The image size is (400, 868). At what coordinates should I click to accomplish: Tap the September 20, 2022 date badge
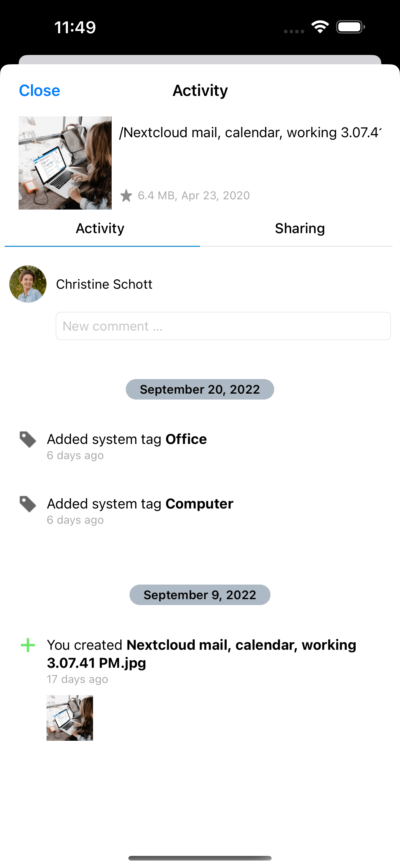click(200, 389)
